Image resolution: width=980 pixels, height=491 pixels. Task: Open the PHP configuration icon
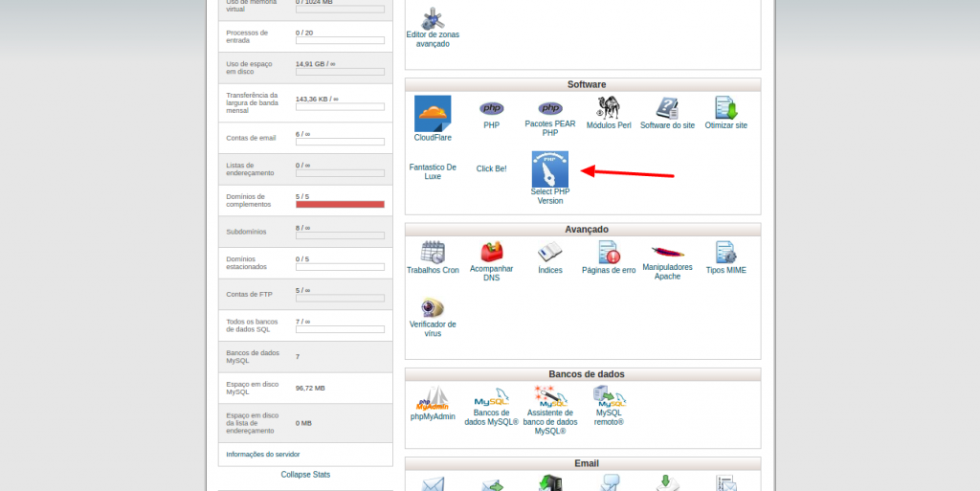coord(491,108)
